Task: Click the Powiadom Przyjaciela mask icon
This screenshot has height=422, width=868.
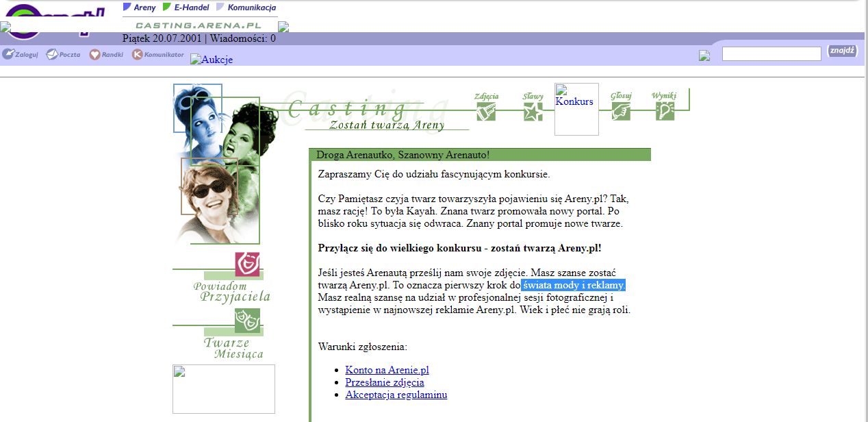Action: (x=247, y=264)
